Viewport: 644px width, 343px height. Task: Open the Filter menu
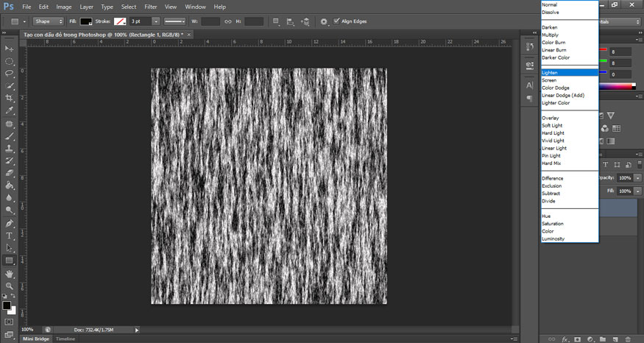pyautogui.click(x=151, y=7)
